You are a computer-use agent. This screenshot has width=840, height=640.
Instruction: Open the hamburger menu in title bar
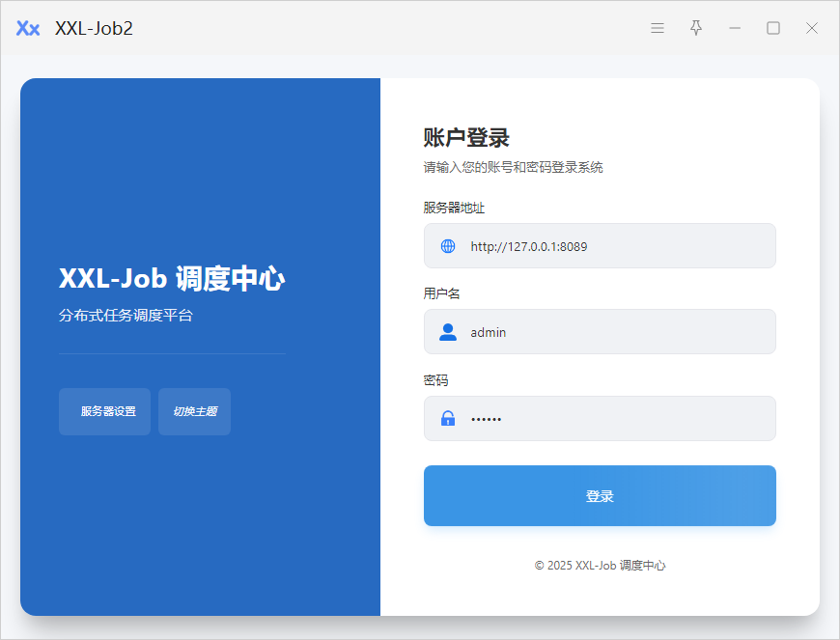658,28
